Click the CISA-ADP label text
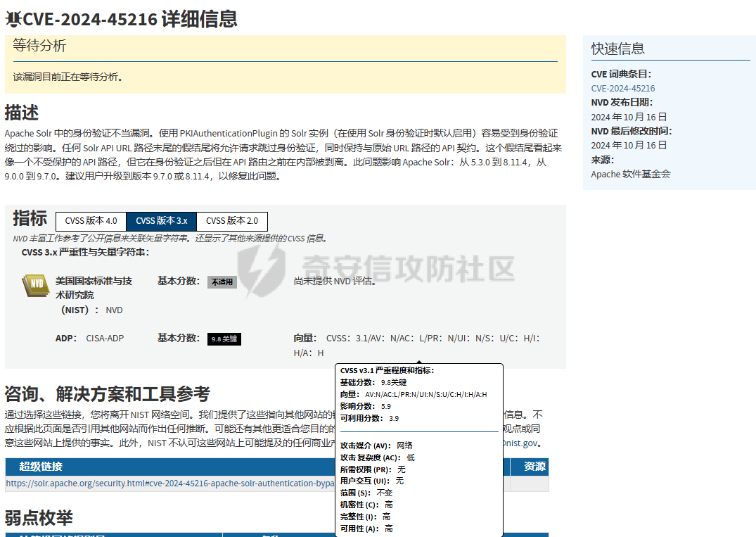 (x=105, y=339)
